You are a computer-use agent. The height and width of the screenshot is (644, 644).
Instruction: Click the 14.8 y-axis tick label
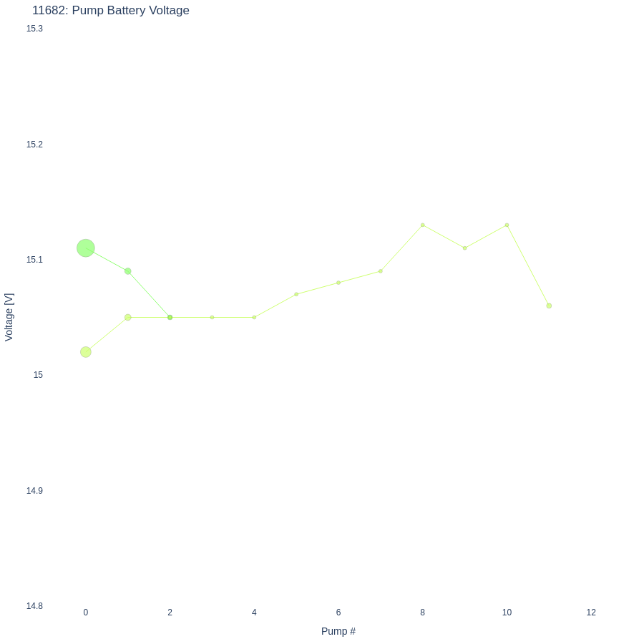coord(34,606)
